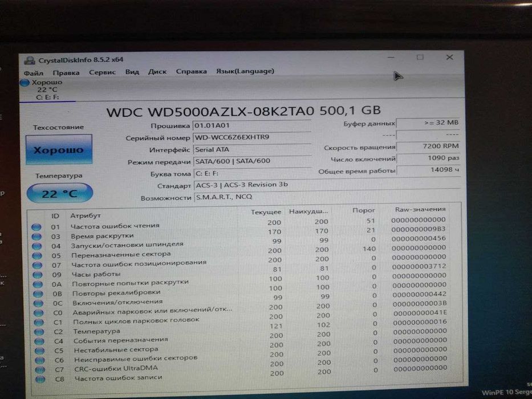Click the status icon for attribute 07
Viewport: 532px width, 399px height.
click(37, 265)
